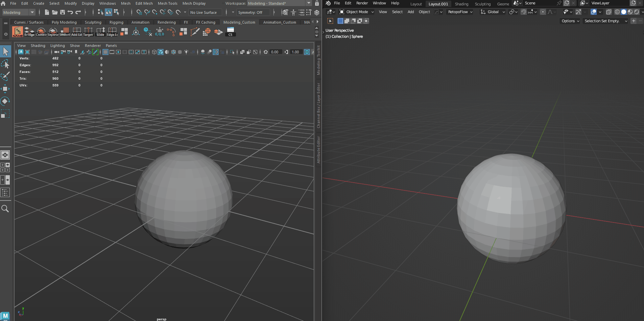Click the CS shelf button

pos(231,32)
